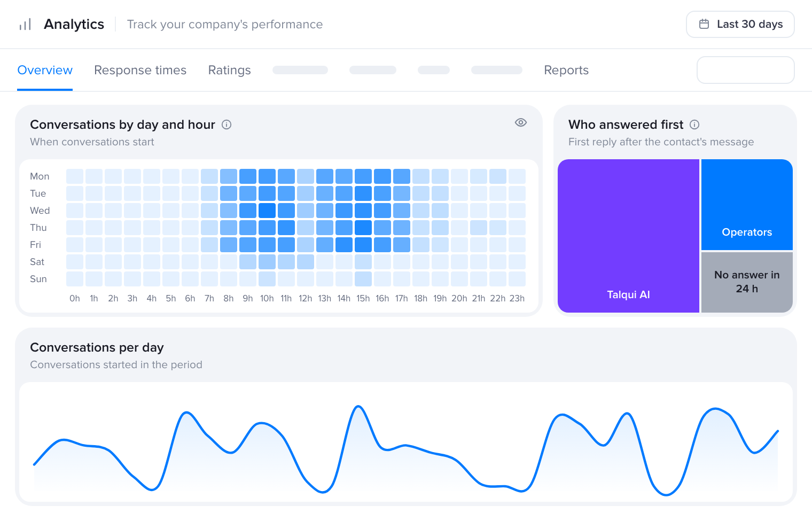Click Conversations started in the period text
This screenshot has width=812, height=513.
tap(116, 365)
